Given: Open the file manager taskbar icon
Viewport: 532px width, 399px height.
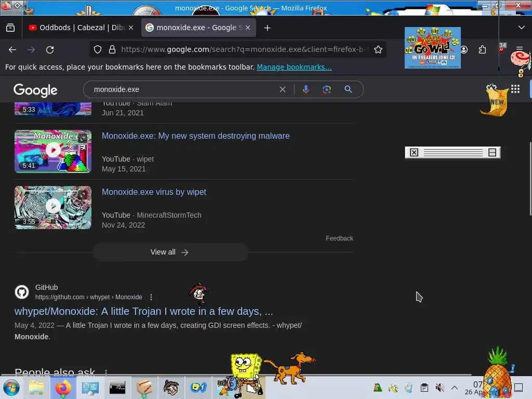Looking at the screenshot, I should click(36, 388).
